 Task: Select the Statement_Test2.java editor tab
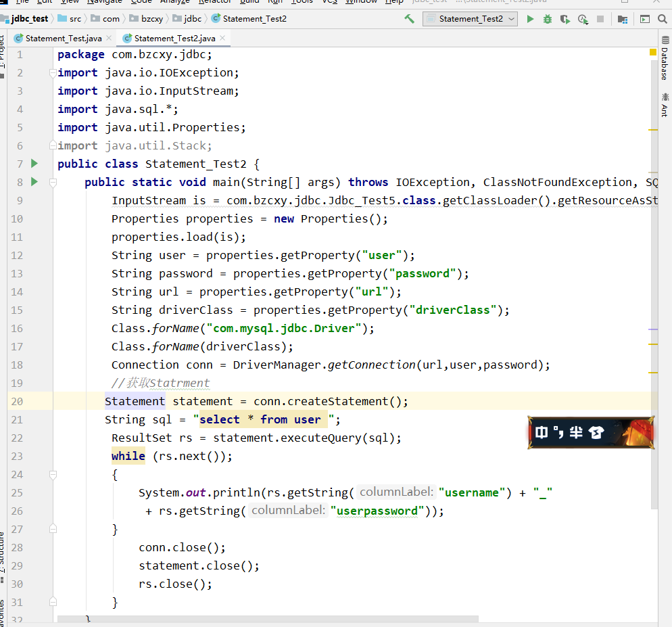point(174,38)
